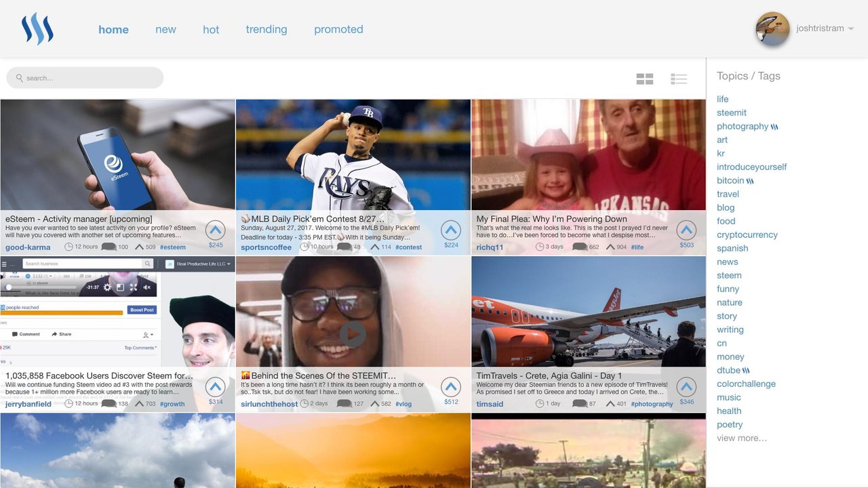Open author timsaid profile
The height and width of the screenshot is (488, 868).
[490, 404]
